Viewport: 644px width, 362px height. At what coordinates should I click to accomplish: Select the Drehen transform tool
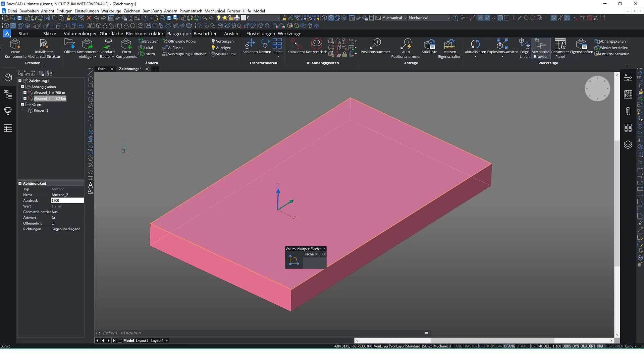point(265,46)
